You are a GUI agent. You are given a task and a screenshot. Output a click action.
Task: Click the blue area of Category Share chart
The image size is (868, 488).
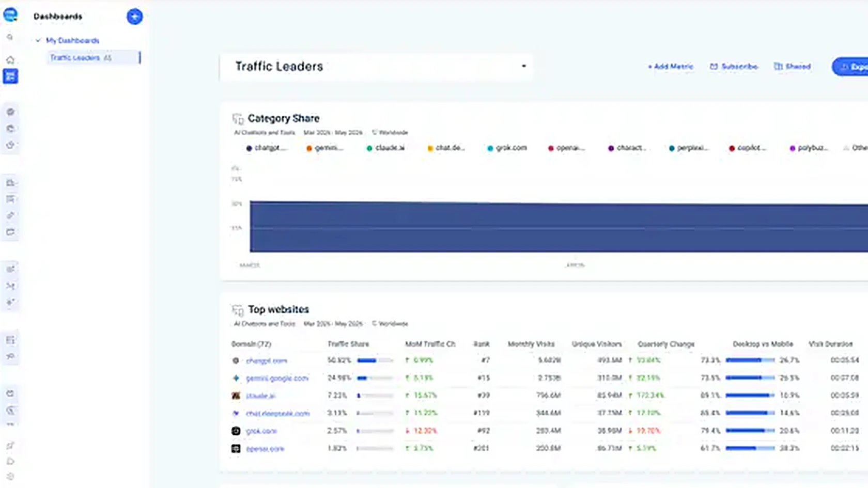pos(559,227)
